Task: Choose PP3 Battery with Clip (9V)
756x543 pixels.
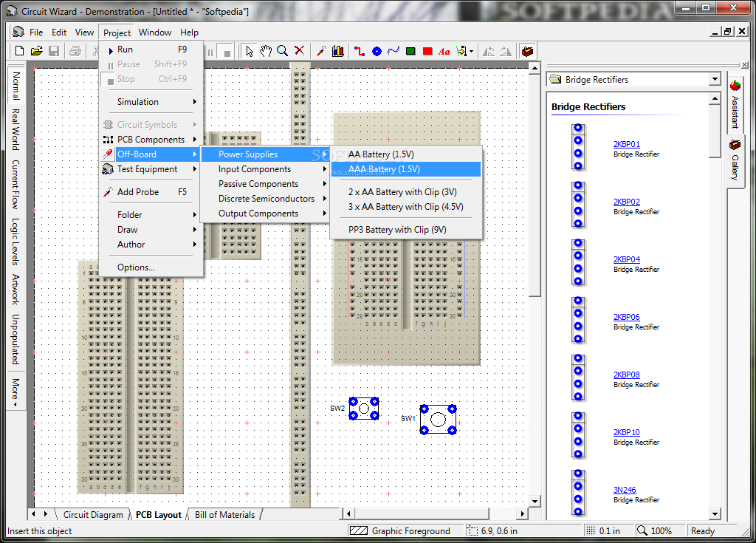Action: (x=406, y=230)
